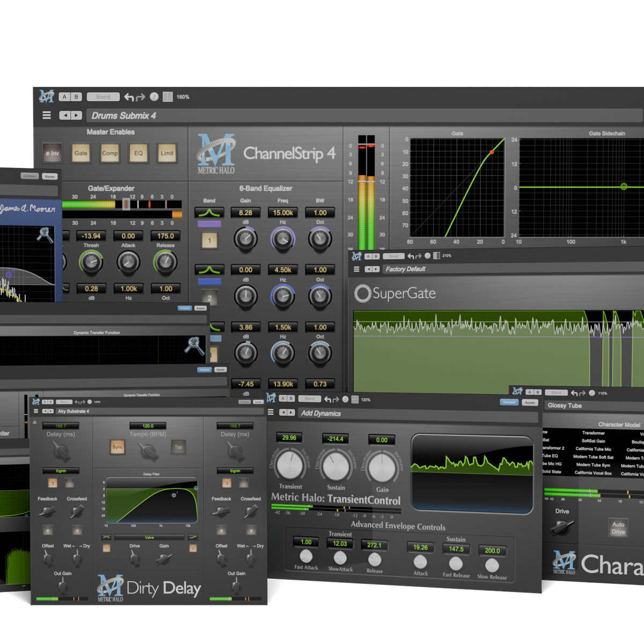Toggle the Gate master enable
Screen dimensions: 644x644
(x=80, y=153)
